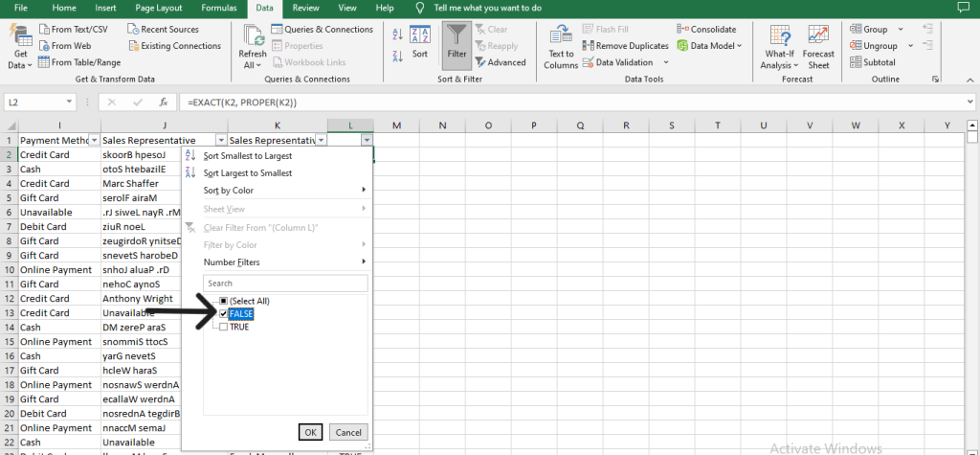Open the column L filter dropdown arrow
Viewport: 980px width, 455px height.
[367, 140]
